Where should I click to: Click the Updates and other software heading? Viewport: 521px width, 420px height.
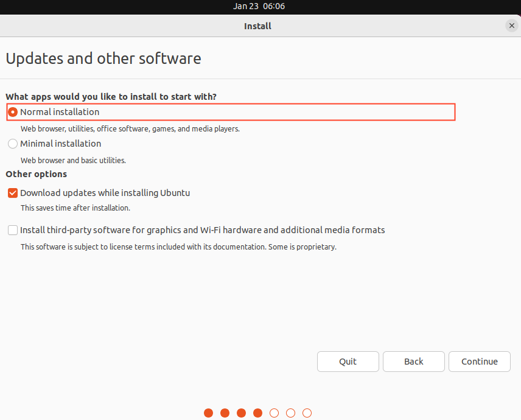point(103,59)
